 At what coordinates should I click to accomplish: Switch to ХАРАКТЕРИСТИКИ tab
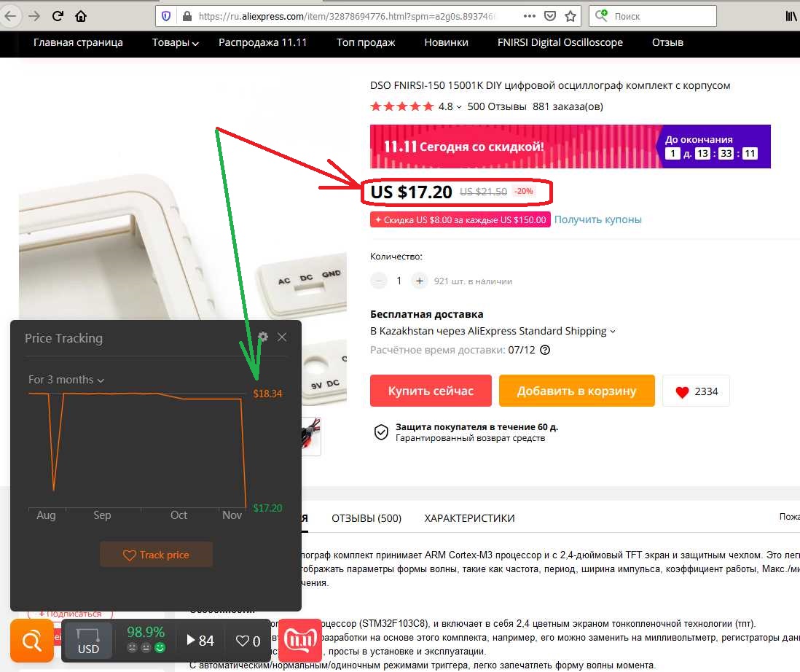coord(469,518)
